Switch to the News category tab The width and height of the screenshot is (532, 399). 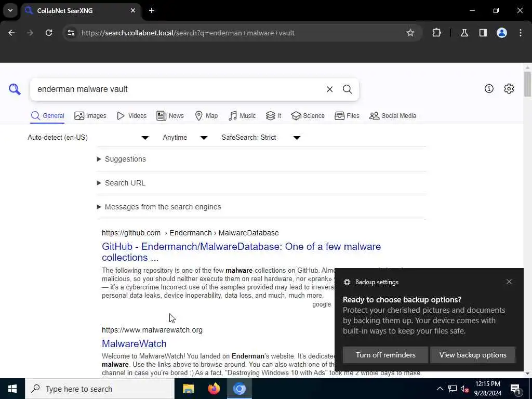pyautogui.click(x=170, y=116)
